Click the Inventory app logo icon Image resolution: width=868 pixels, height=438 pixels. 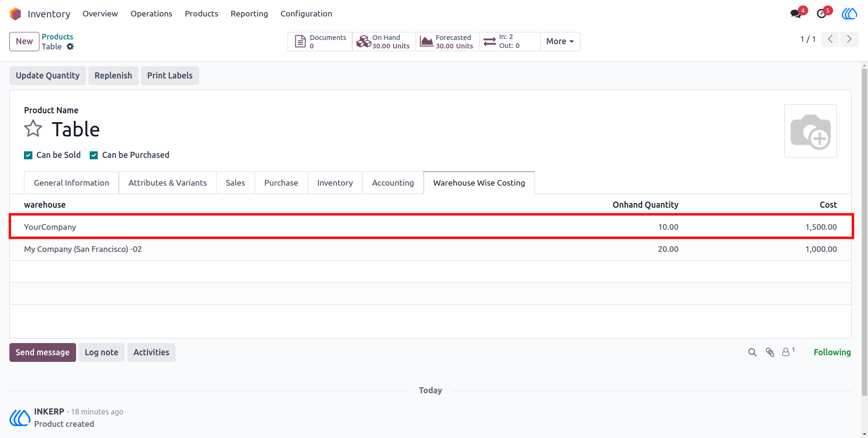point(15,14)
